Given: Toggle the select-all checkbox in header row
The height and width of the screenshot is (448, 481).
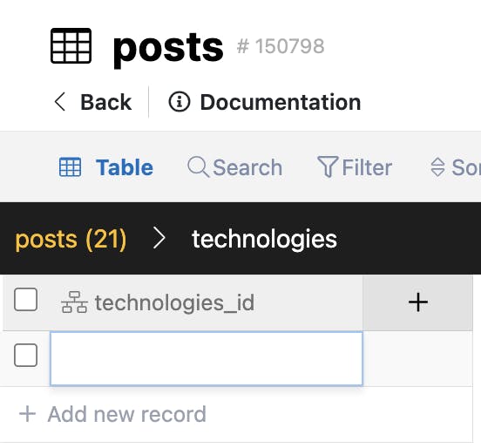Looking at the screenshot, I should tap(26, 300).
